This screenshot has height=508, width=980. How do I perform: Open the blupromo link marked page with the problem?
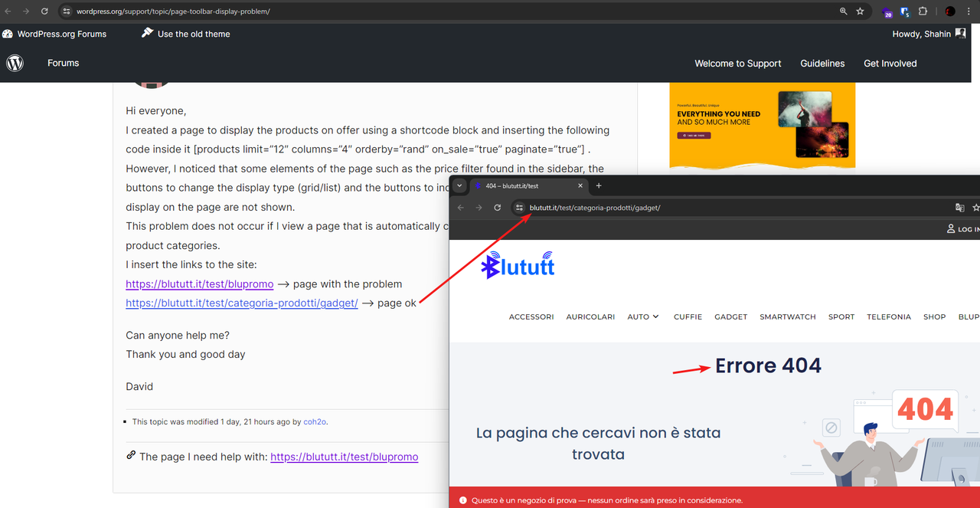coord(200,283)
